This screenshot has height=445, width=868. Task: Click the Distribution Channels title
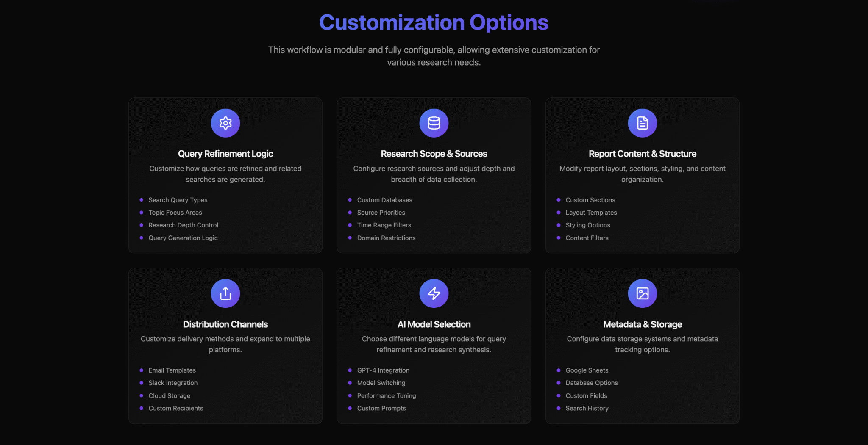click(225, 324)
